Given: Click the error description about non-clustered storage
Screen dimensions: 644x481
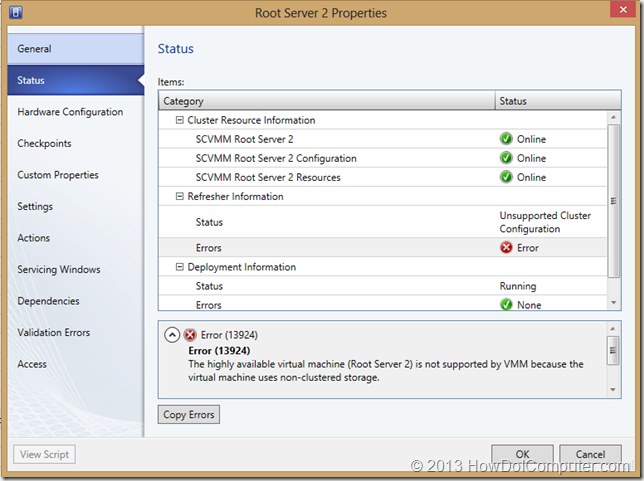Looking at the screenshot, I should (386, 371).
